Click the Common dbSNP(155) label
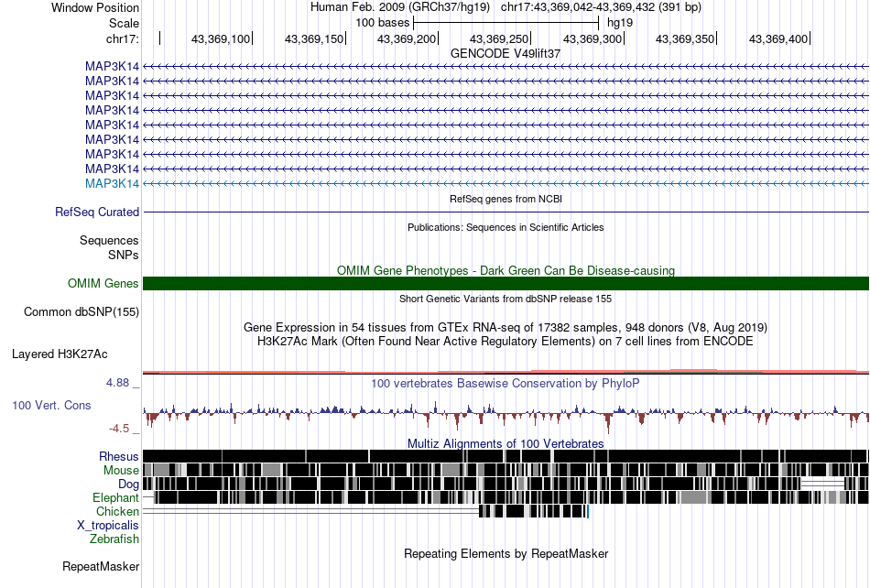The image size is (870, 588). tap(81, 311)
